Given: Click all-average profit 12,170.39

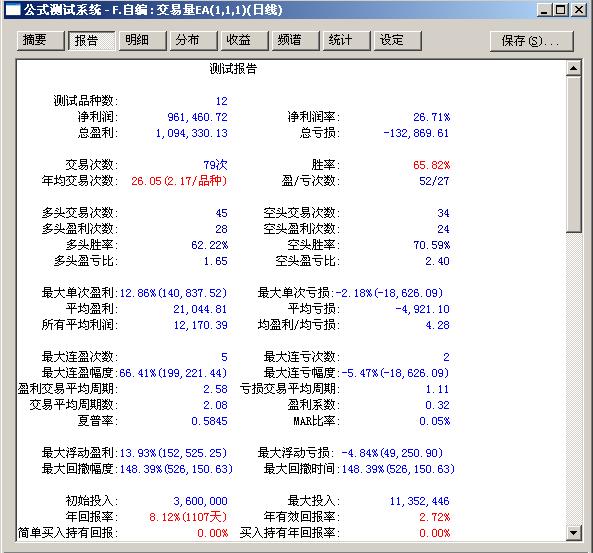Looking at the screenshot, I should tap(200, 325).
